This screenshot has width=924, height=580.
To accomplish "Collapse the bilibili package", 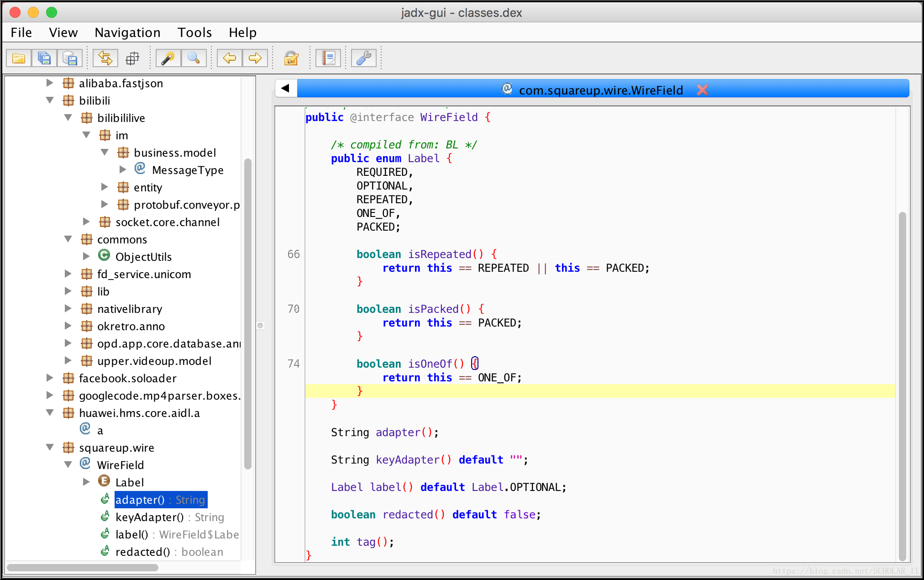I will point(50,100).
